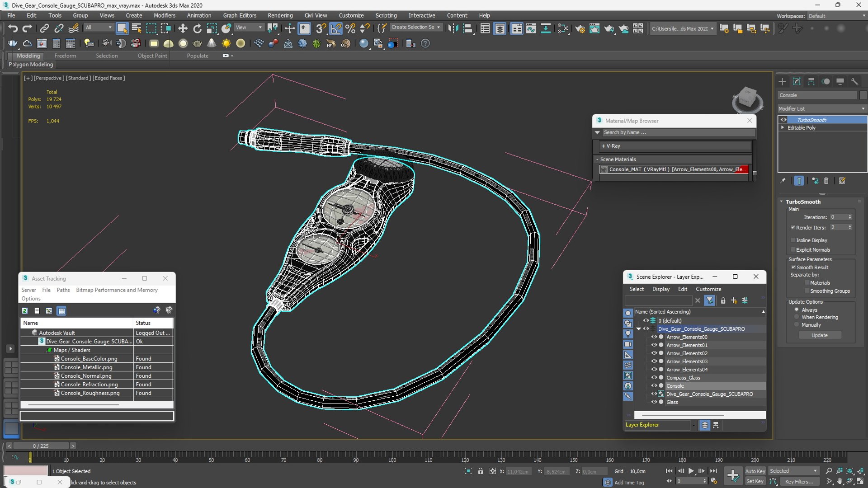Click Remove modifier trash icon
This screenshot has width=868, height=488.
pos(826,181)
